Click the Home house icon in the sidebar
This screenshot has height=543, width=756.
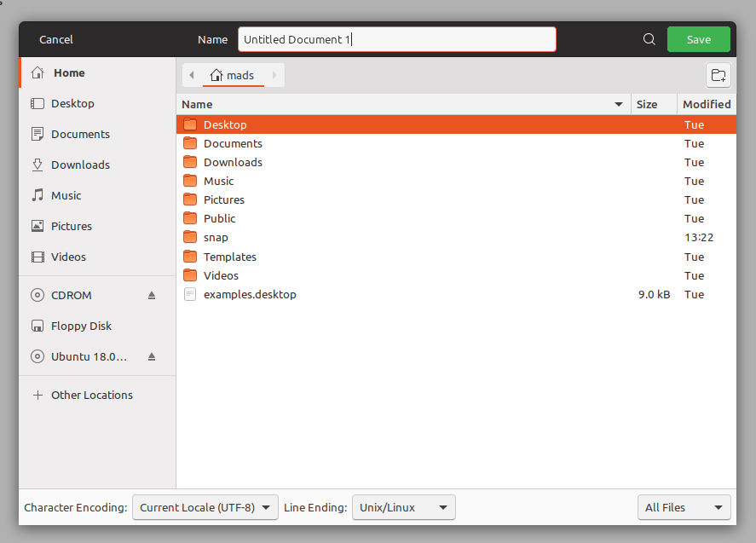coord(38,72)
